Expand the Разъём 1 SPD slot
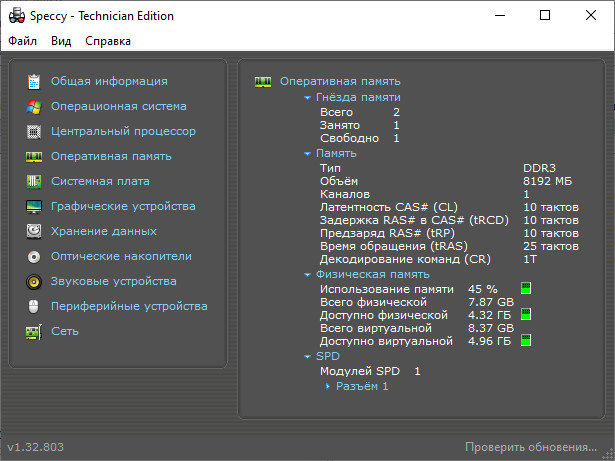Screen dimensions: 615x461 [x=328, y=386]
